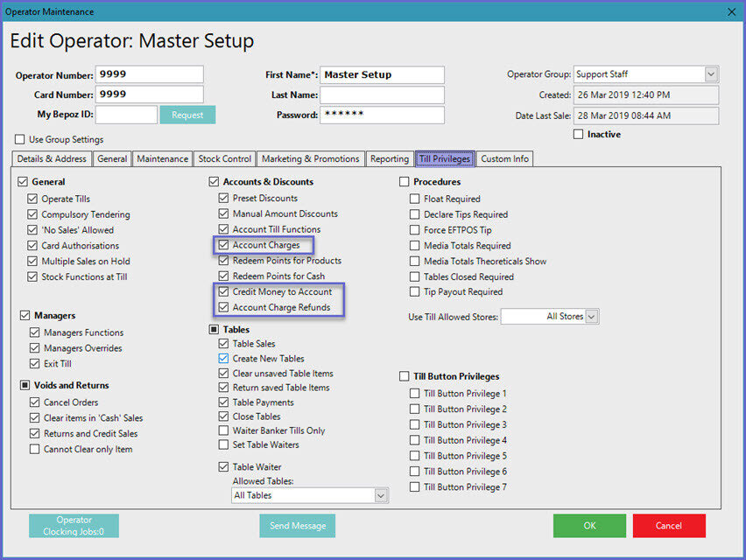Uncheck Create New Tables option
Image resolution: width=746 pixels, height=560 pixels.
click(x=224, y=359)
